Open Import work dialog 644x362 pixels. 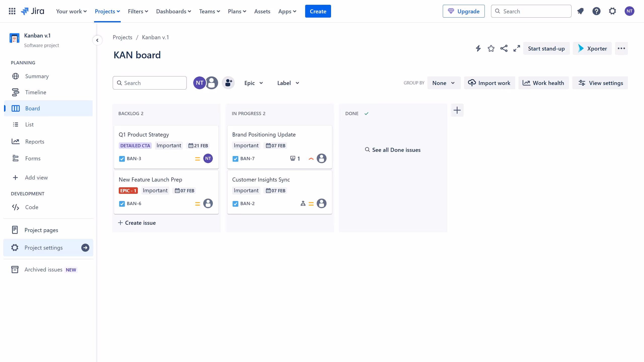489,83
